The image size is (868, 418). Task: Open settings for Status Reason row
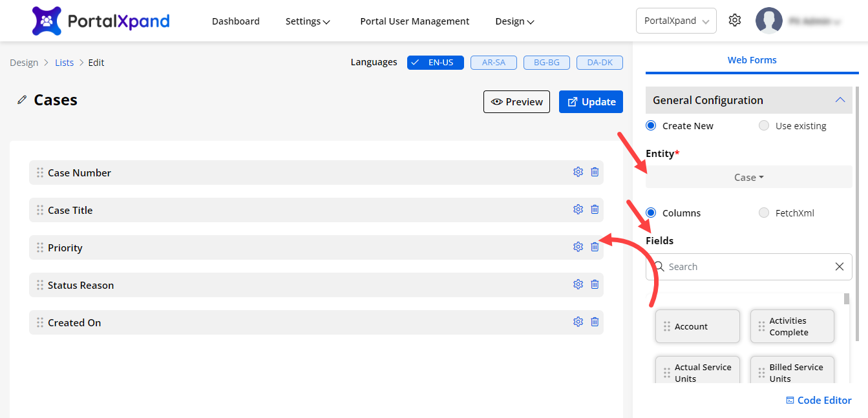tap(578, 284)
